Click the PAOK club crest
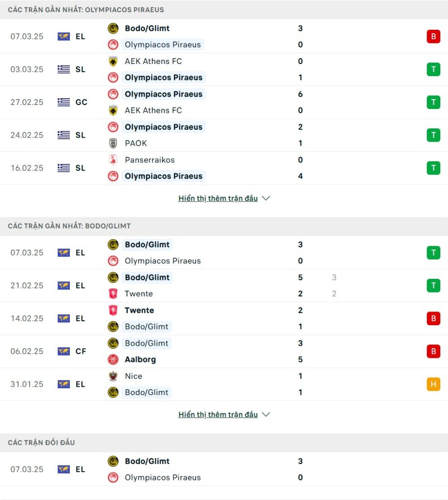The width and height of the screenshot is (448, 500). tap(113, 143)
